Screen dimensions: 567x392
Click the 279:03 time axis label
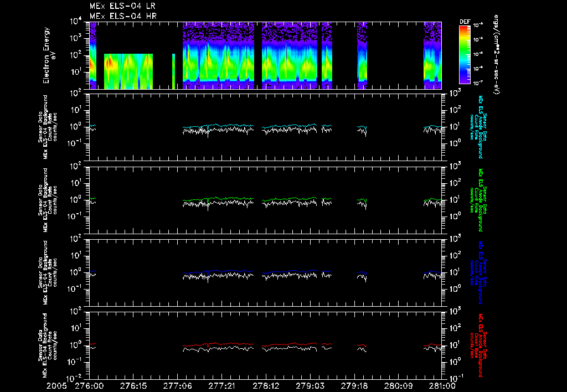pyautogui.click(x=310, y=386)
